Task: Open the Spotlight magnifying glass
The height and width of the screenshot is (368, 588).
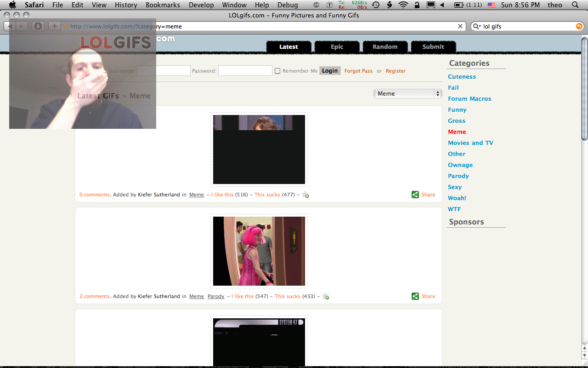Action: point(575,5)
